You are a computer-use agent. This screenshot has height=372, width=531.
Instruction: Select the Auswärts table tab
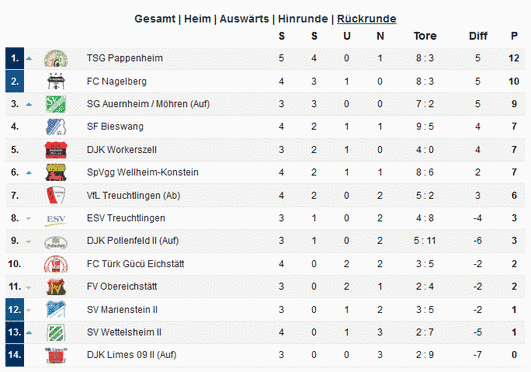click(244, 19)
